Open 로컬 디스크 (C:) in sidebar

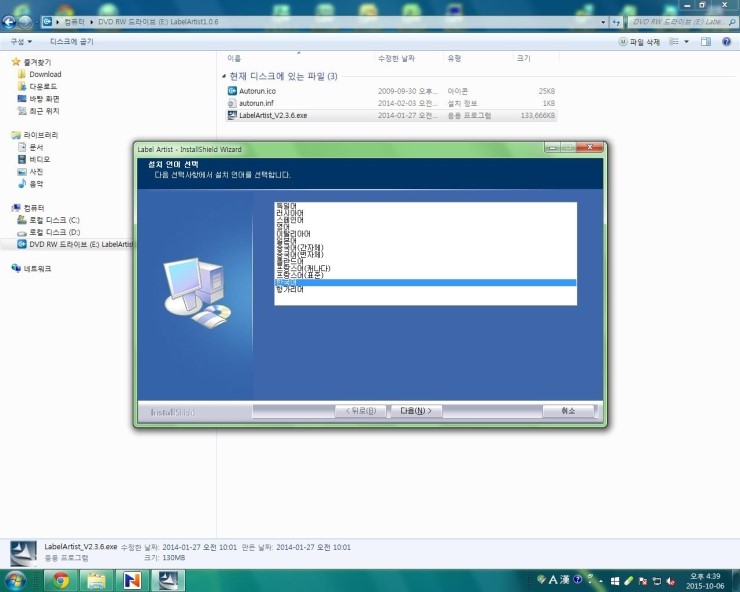pos(54,220)
